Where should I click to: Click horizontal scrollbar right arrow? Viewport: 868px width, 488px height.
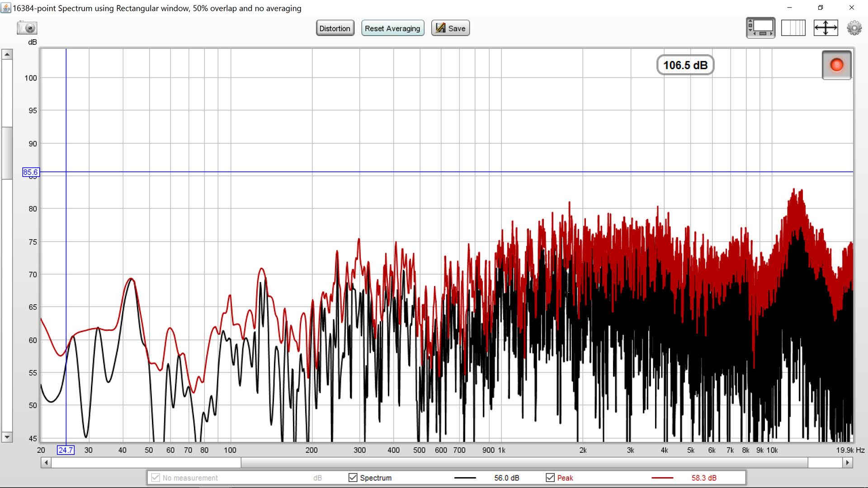coord(848,463)
